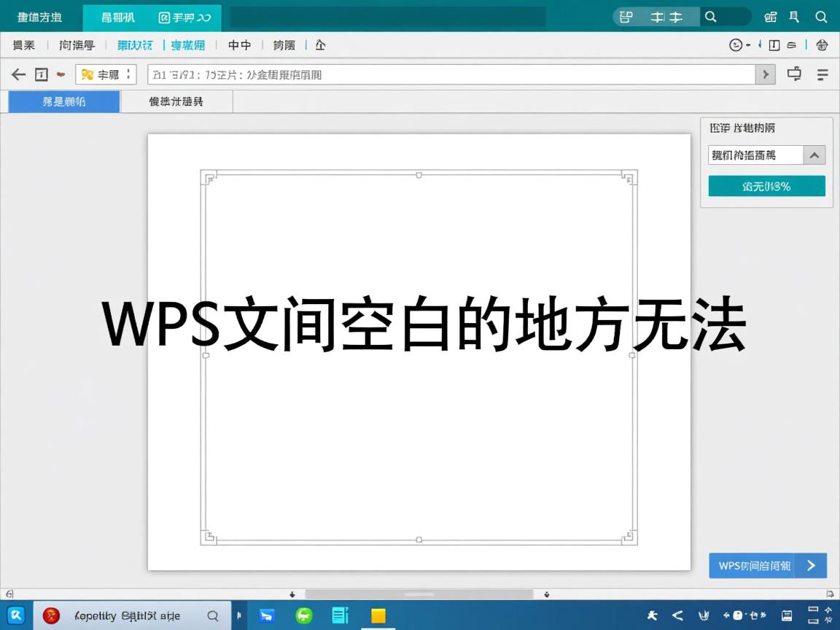Image resolution: width=840 pixels, height=630 pixels.
Task: Click inside the address bar input field
Action: (437, 74)
